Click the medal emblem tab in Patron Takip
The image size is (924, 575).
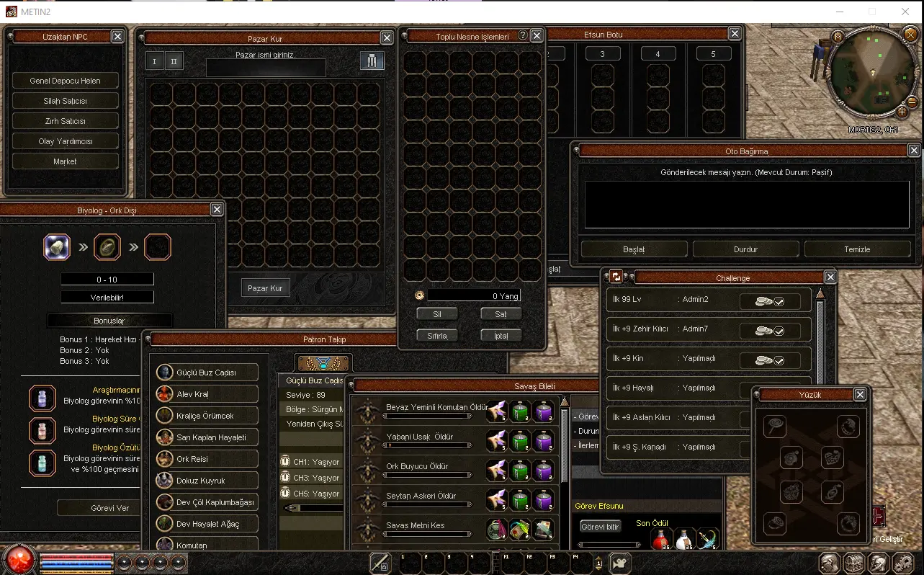[x=323, y=363]
